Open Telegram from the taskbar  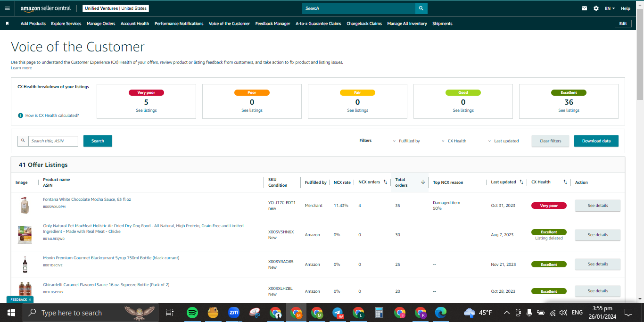(x=338, y=313)
